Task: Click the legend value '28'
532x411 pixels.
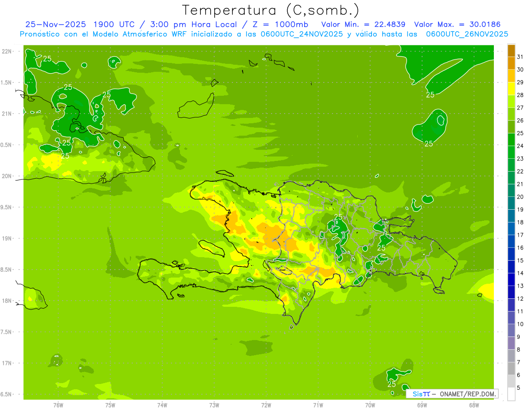Action: coord(520,95)
